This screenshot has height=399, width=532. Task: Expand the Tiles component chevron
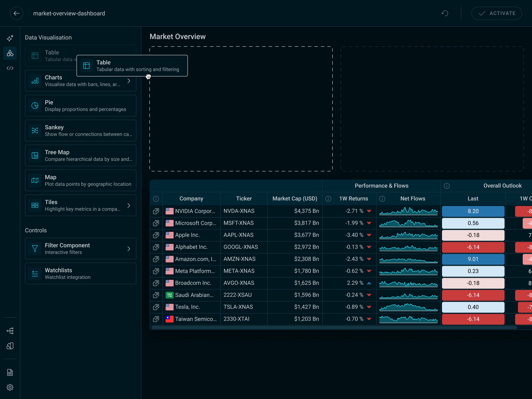click(129, 205)
